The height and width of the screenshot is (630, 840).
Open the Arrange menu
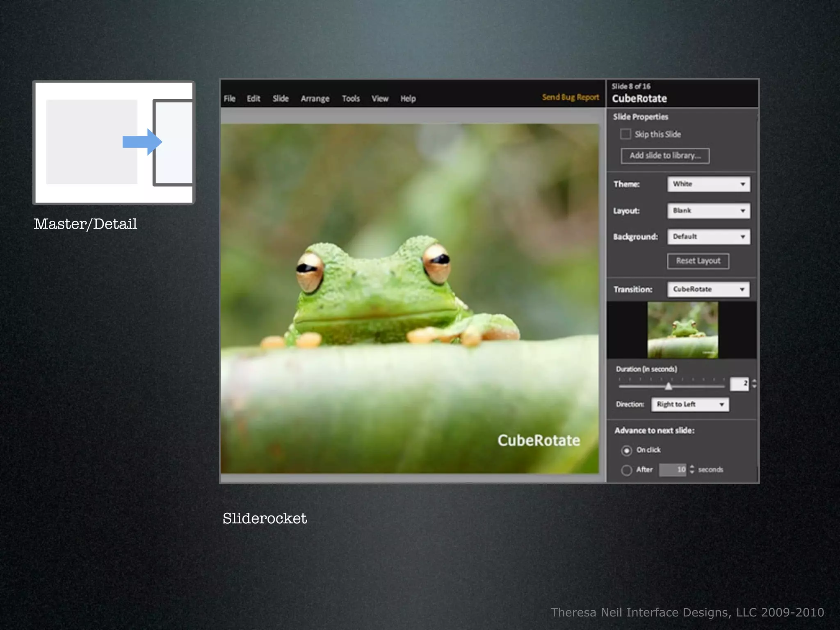[x=315, y=98]
